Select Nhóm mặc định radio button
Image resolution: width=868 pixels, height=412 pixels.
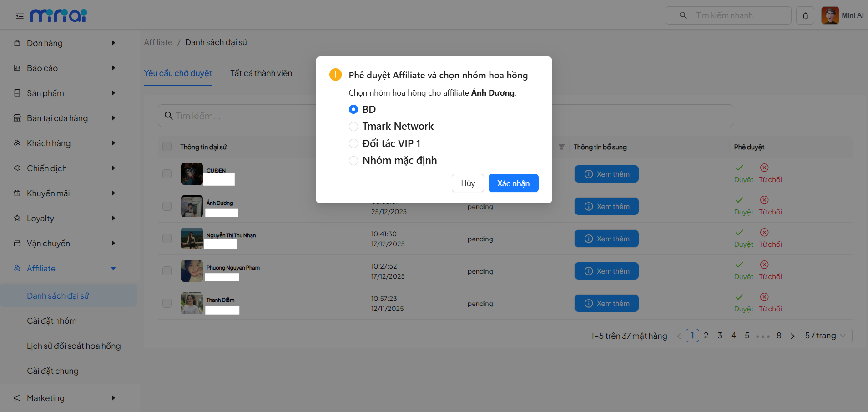coord(353,161)
